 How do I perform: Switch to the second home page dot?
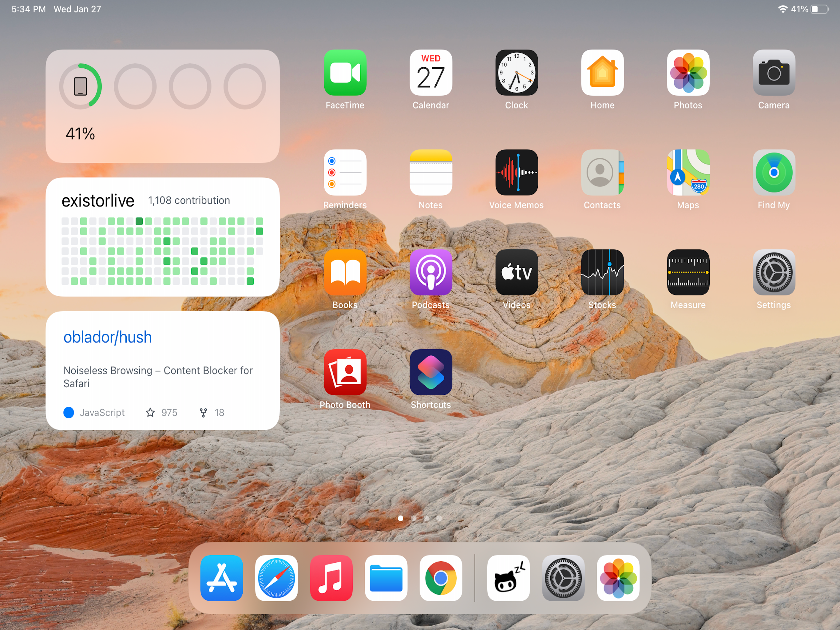coord(414,518)
